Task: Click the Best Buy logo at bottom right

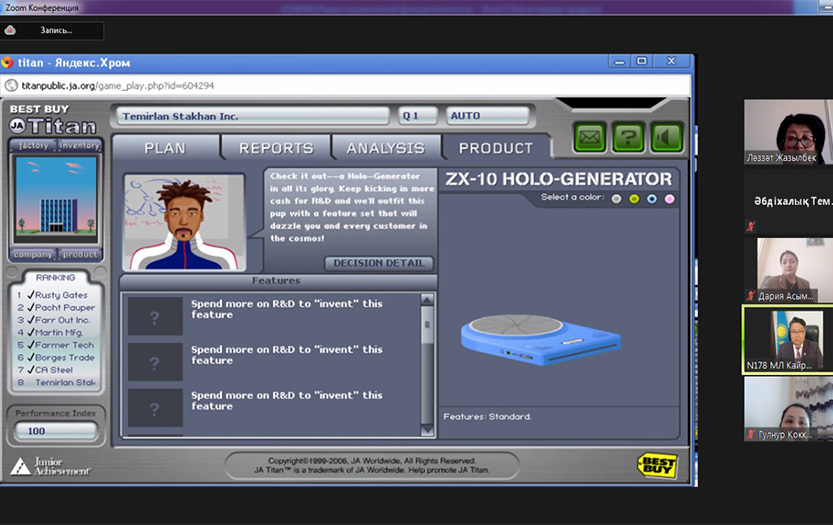Action: 657,464
